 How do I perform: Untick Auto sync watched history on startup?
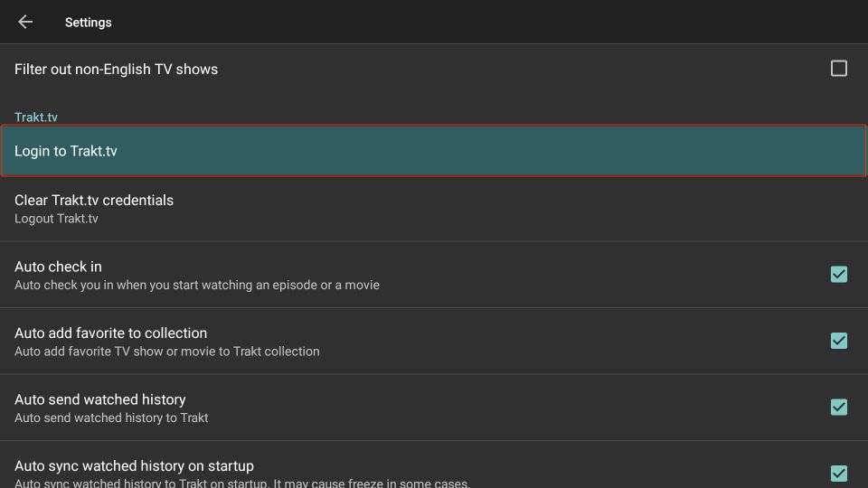839,474
